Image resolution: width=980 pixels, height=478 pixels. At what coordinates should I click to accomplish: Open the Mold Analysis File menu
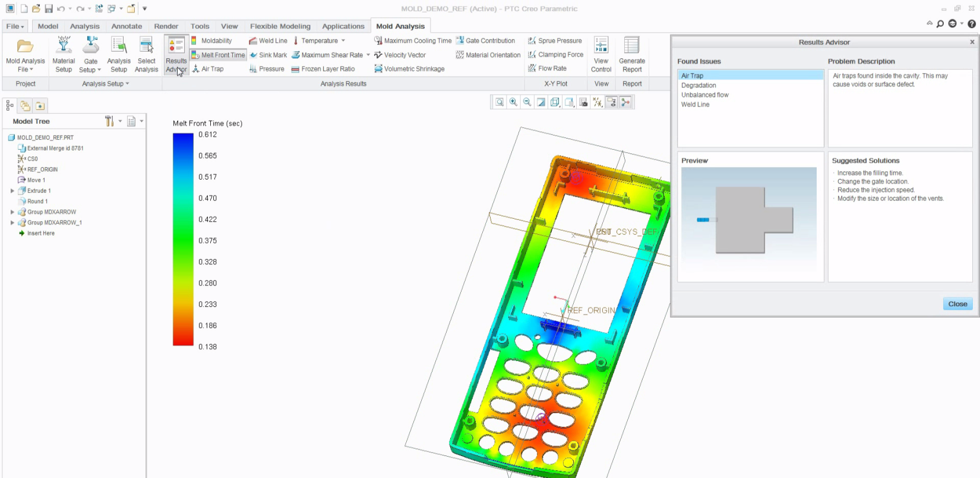click(25, 54)
